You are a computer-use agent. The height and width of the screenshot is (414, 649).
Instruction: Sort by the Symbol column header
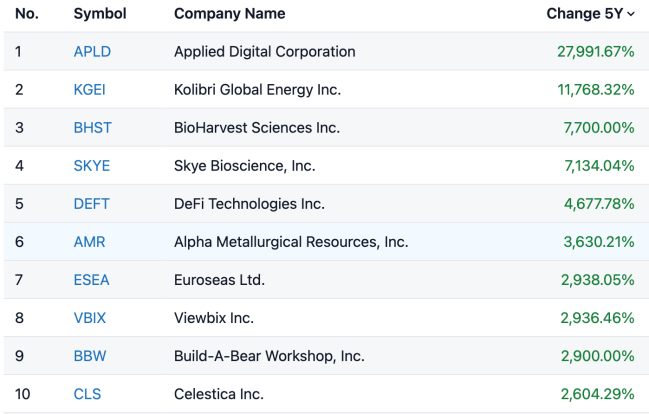(99, 14)
